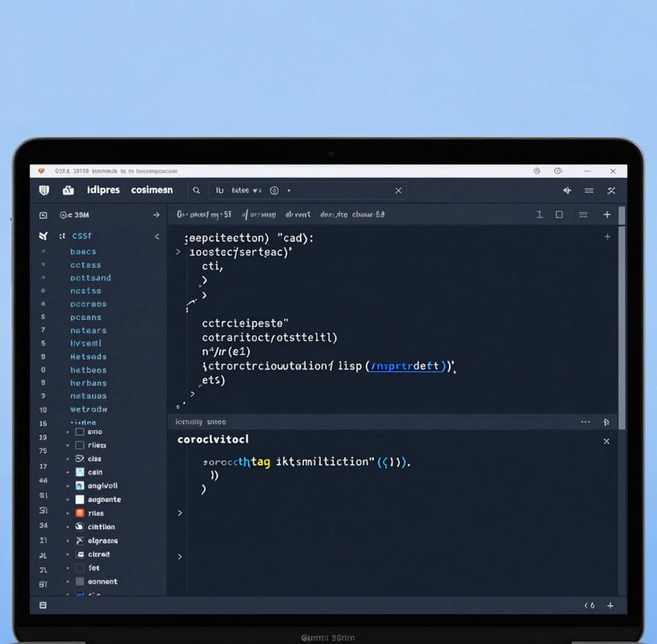Click the pin icon in lower panel header

coord(607,422)
